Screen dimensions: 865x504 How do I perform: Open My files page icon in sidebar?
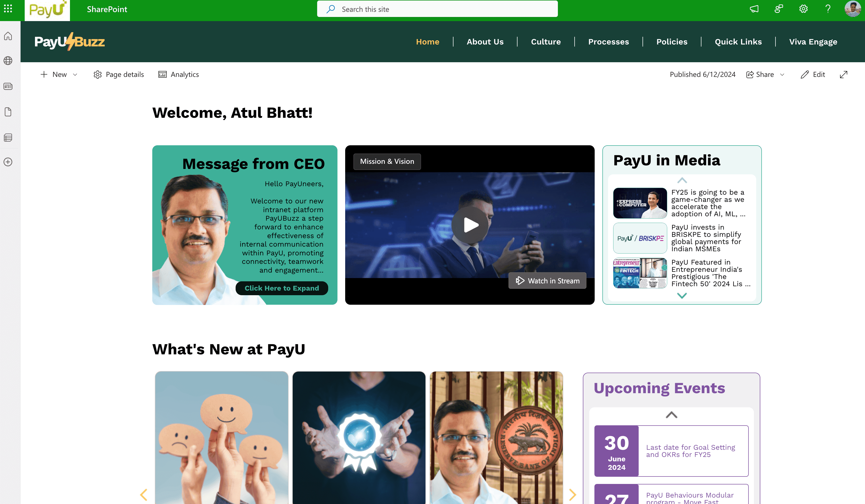(8, 112)
